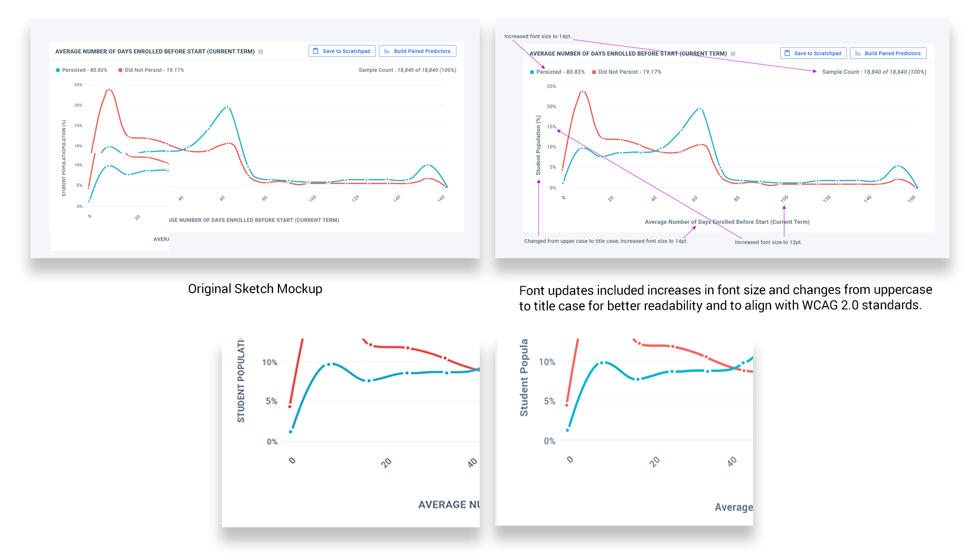Click Build Paired Predictors in updated mockup
The image size is (980, 553).
888,53
